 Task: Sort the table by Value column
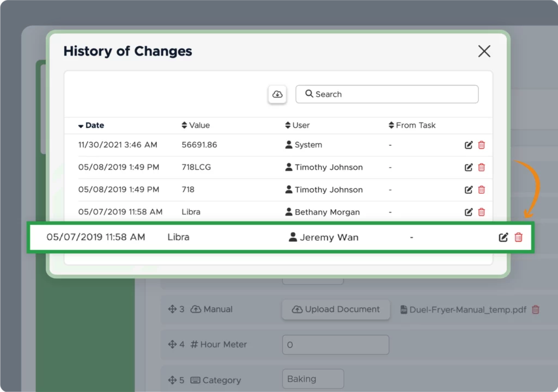[196, 125]
